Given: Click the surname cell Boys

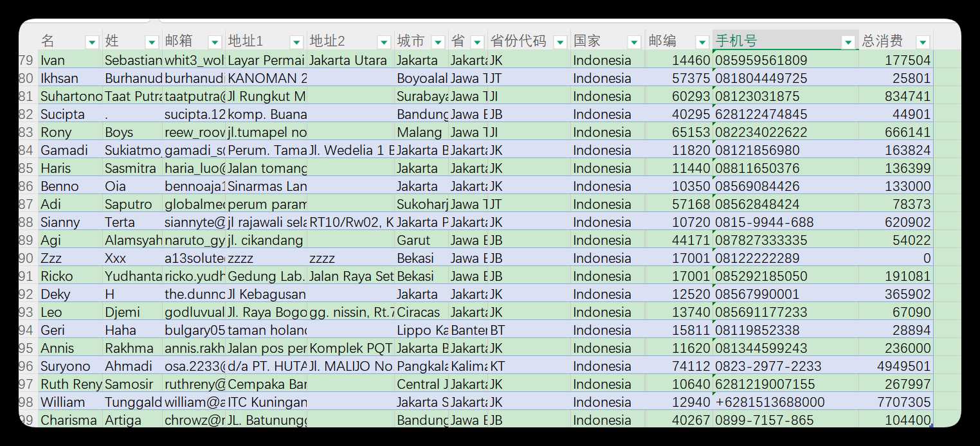Looking at the screenshot, I should coord(132,132).
